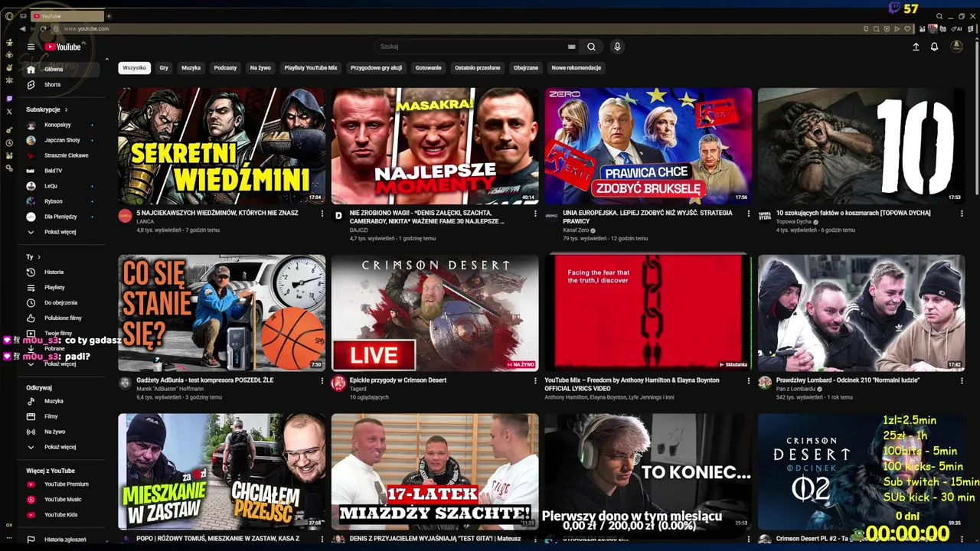This screenshot has width=980, height=551.
Task: Open the YouTube hamburger guide menu
Action: coord(31,47)
